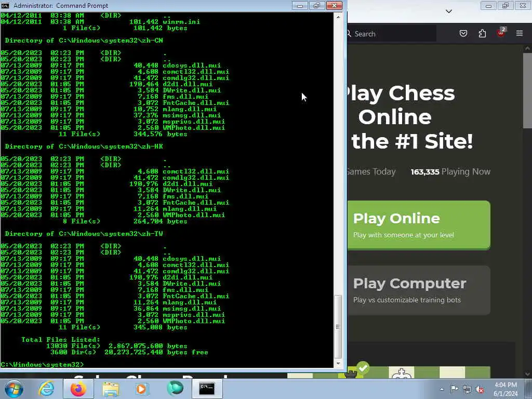The height and width of the screenshot is (399, 532).
Task: Open Command Prompt system menu icon
Action: [5, 5]
